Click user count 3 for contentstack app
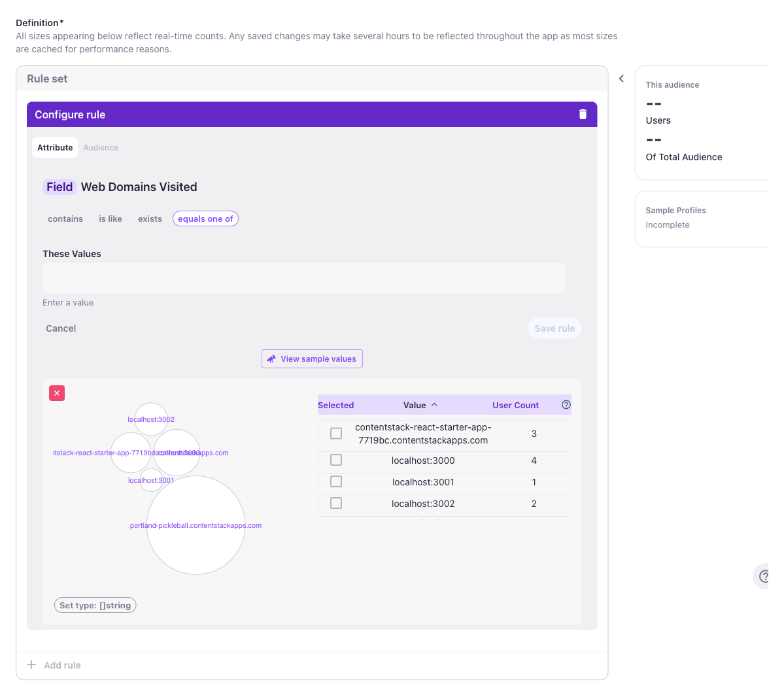Viewport: 784px width, 696px height. click(534, 434)
